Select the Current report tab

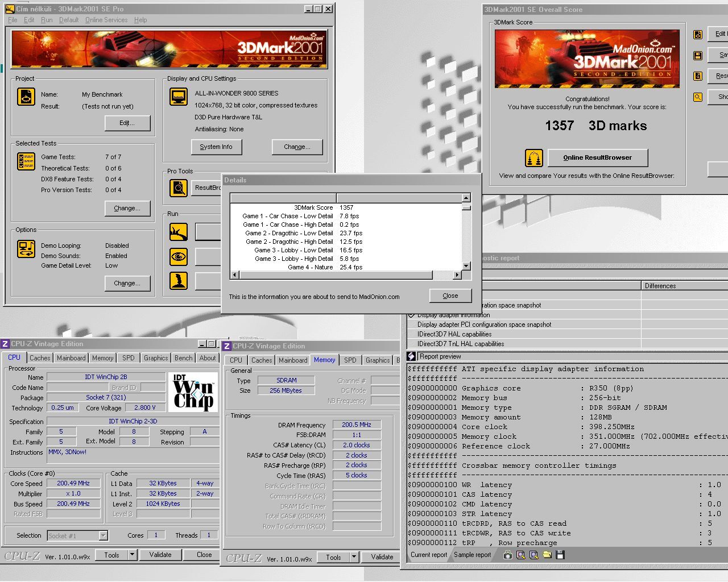(429, 555)
